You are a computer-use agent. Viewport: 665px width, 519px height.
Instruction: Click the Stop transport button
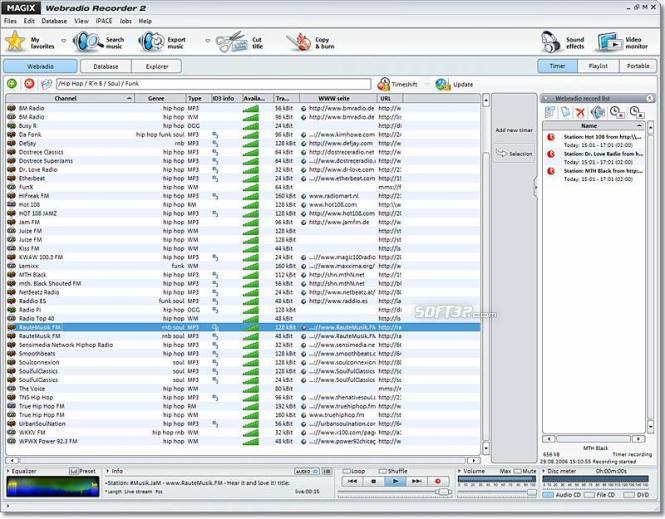[x=374, y=481]
